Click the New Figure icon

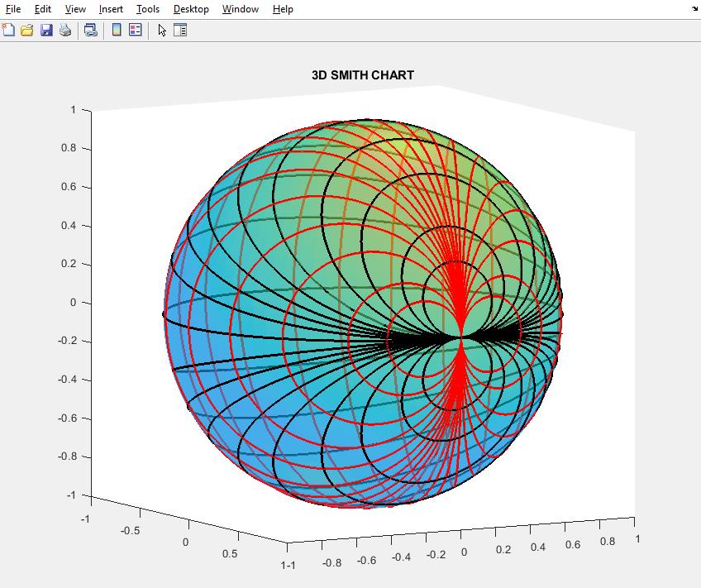tap(9, 30)
